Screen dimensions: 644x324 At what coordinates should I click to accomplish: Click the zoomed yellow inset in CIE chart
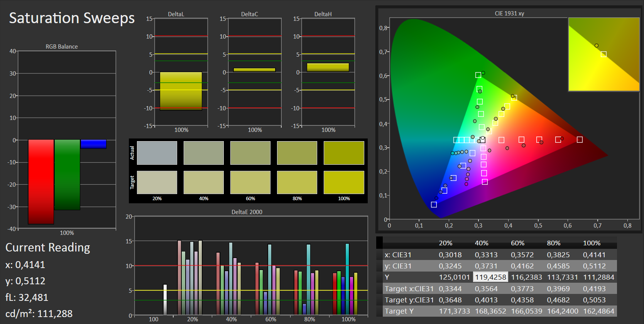point(604,54)
